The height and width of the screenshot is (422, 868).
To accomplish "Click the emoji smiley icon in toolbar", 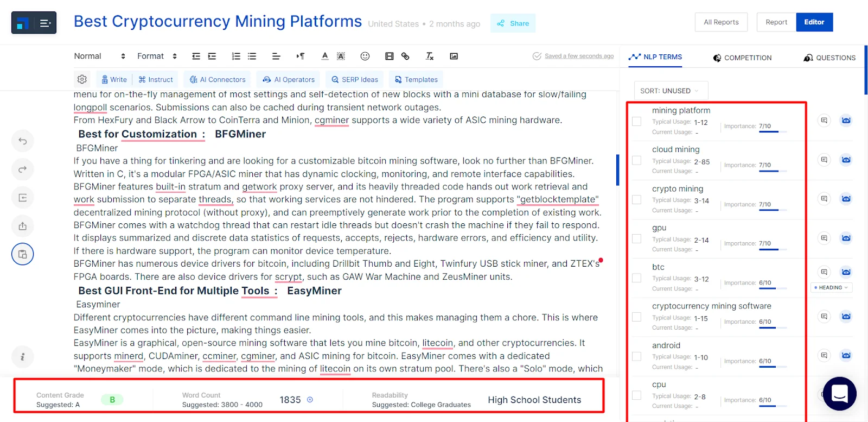I will pyautogui.click(x=365, y=56).
